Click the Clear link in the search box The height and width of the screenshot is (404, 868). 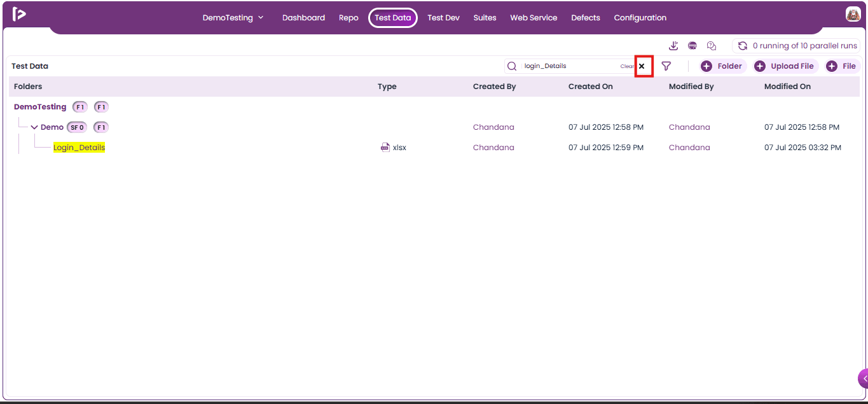627,66
